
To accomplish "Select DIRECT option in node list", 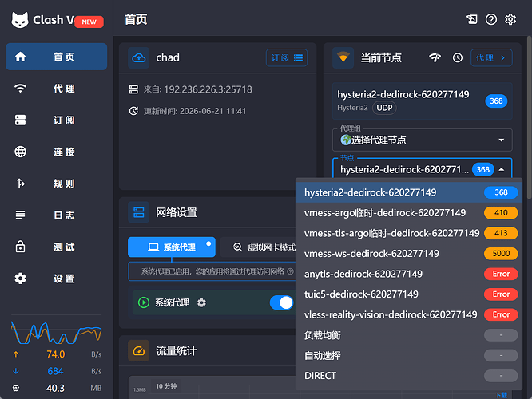I will coord(408,376).
